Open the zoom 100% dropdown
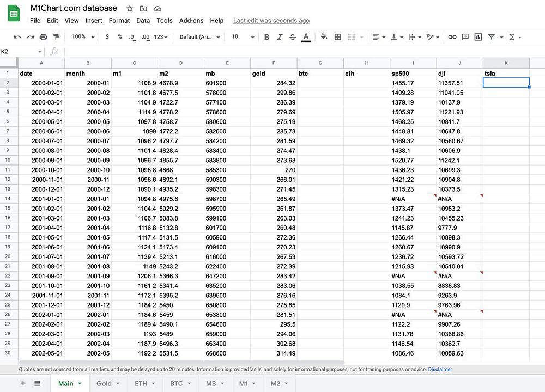Screen dimensions: 545x392 tap(83, 37)
